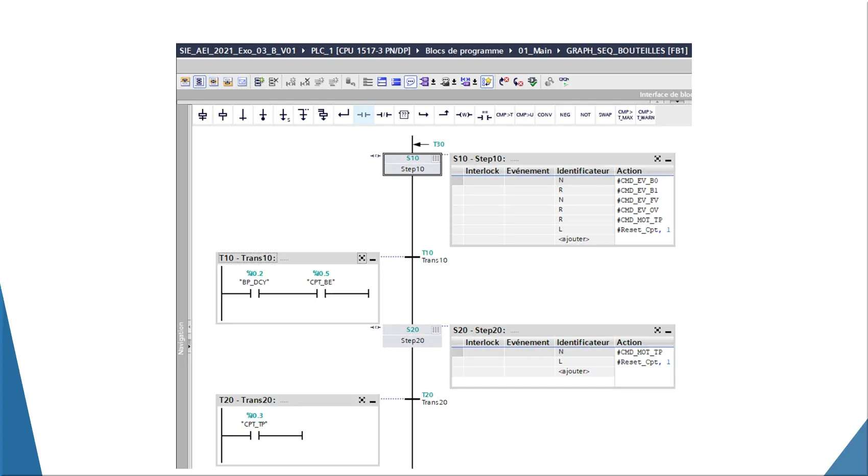Open dropdown arrow beside purple tag icon
This screenshot has height=476, width=868.
pyautogui.click(x=433, y=82)
